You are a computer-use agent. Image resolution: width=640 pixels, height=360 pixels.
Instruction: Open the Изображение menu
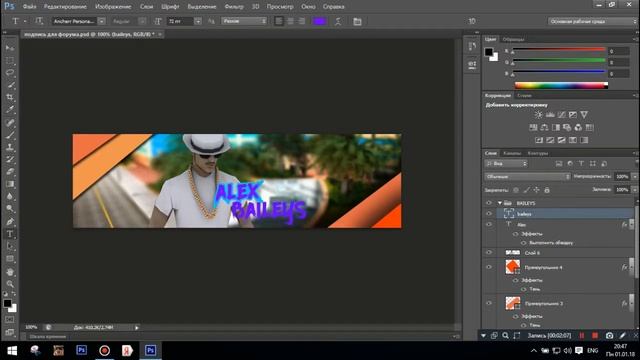(x=113, y=7)
